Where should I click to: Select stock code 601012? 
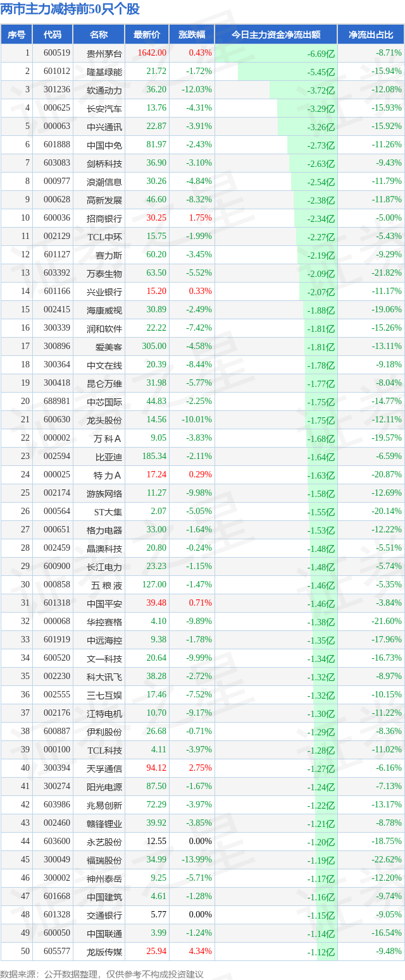pyautogui.click(x=57, y=71)
